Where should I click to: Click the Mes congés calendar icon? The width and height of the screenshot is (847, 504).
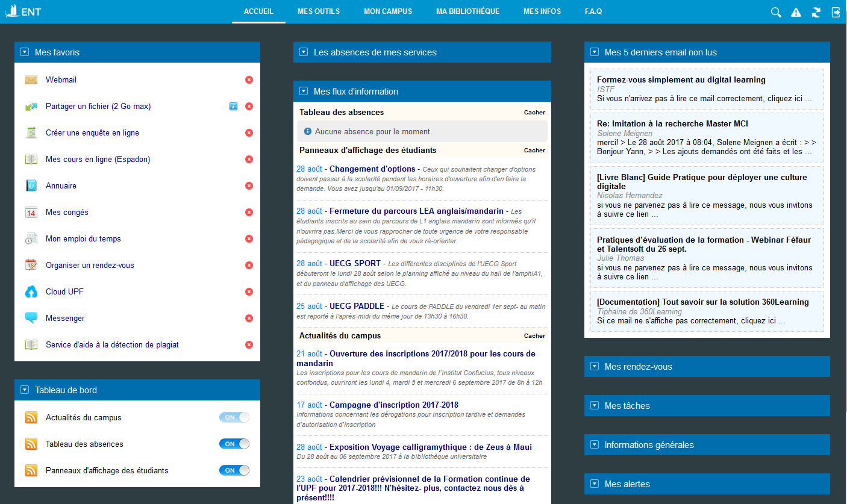tap(31, 213)
